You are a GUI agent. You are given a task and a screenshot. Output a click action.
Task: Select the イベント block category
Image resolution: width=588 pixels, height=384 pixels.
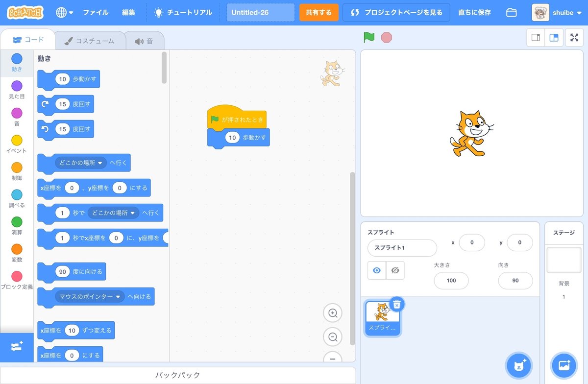pos(17,144)
